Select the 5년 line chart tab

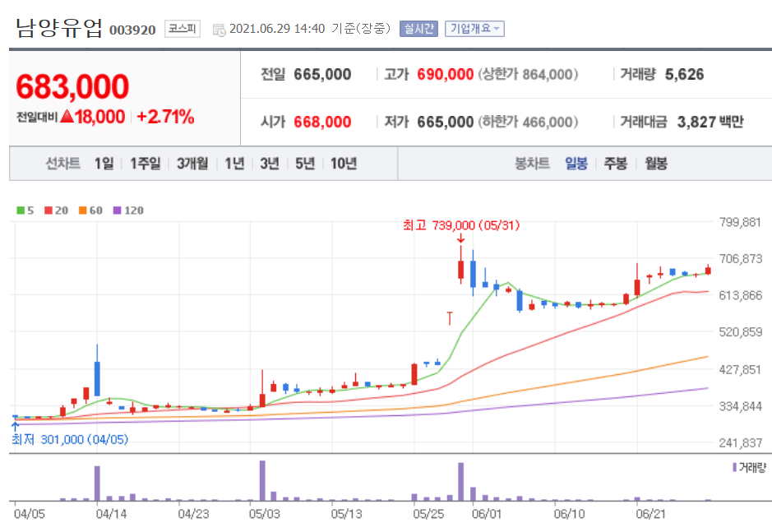pos(305,163)
